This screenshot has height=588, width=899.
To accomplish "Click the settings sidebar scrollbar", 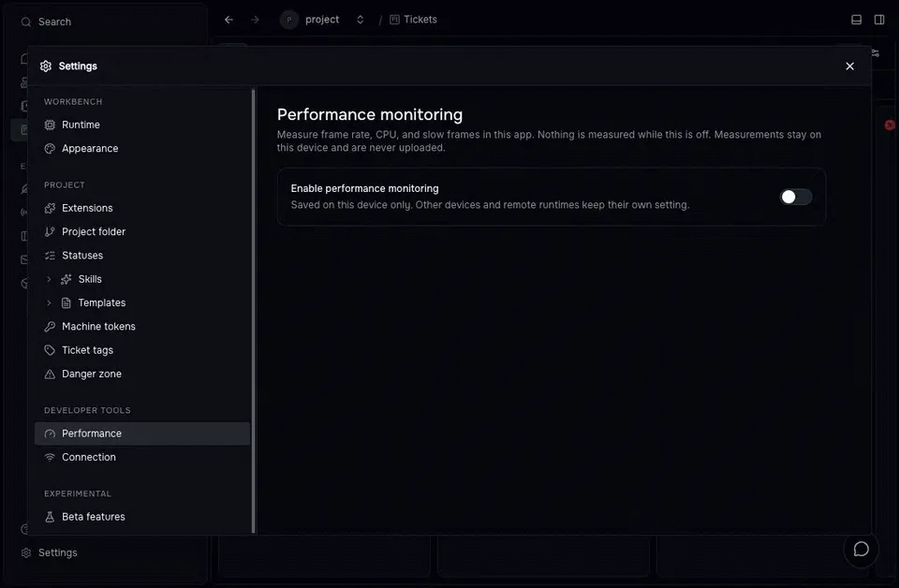I will click(x=254, y=311).
